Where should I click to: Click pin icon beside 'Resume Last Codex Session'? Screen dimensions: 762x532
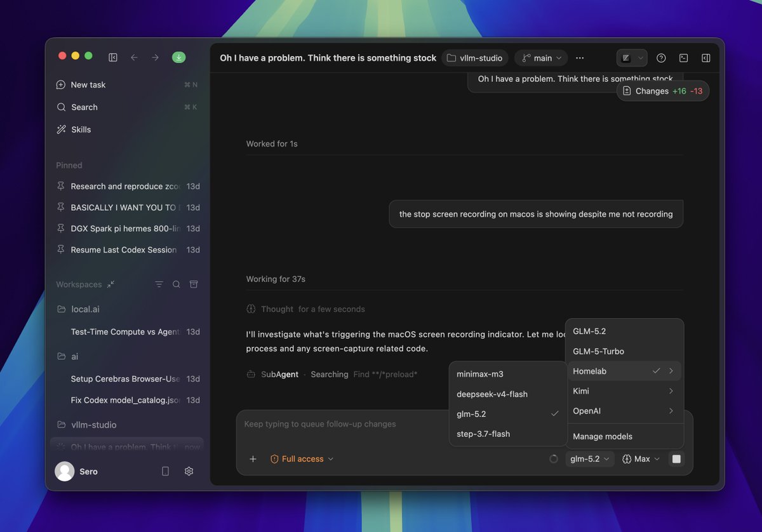61,249
